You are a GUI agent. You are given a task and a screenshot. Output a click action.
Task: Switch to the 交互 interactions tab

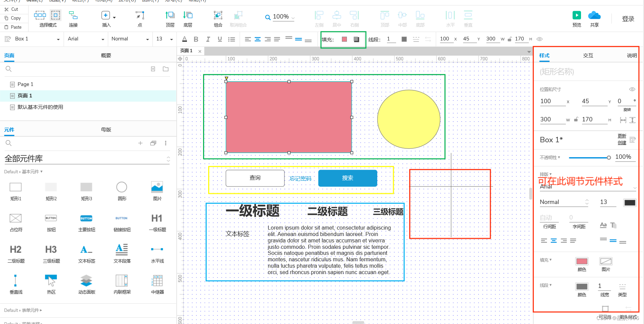[x=588, y=55]
